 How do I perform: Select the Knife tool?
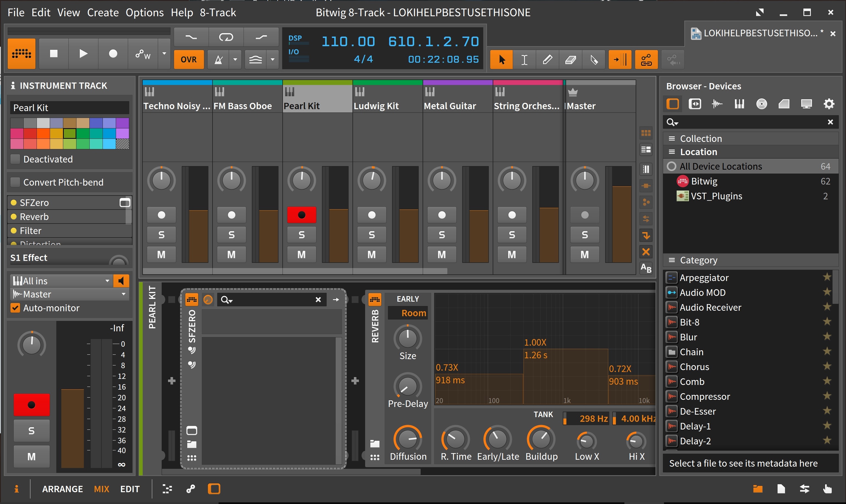click(x=594, y=60)
